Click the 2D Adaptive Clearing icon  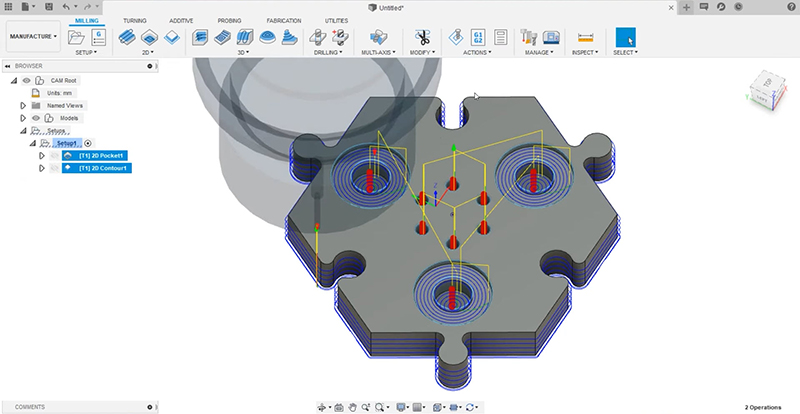127,37
